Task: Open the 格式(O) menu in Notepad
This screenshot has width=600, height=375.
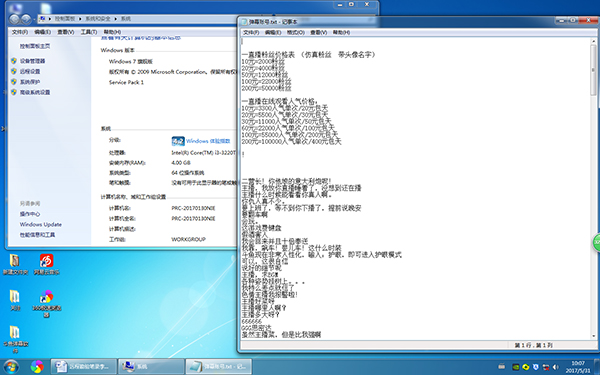Action: pos(296,32)
